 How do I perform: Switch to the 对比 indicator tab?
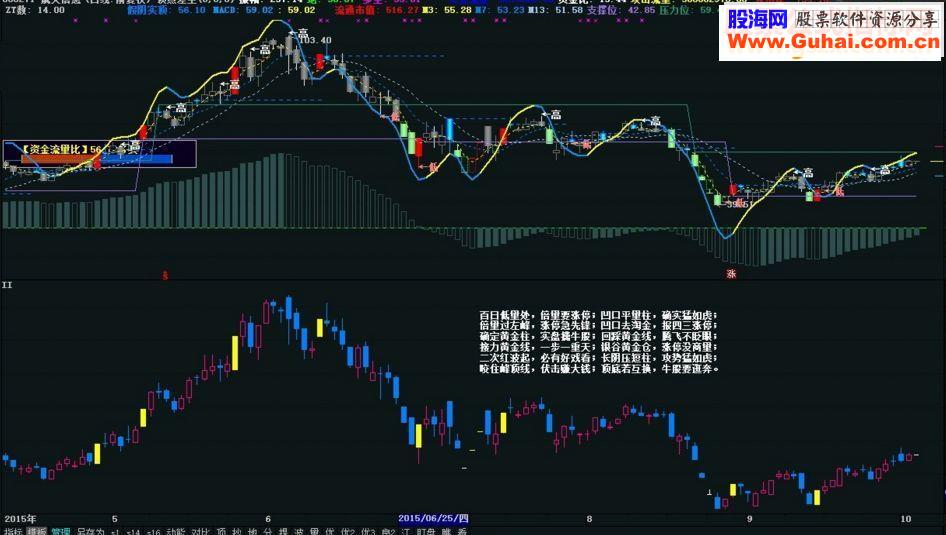tap(200, 531)
